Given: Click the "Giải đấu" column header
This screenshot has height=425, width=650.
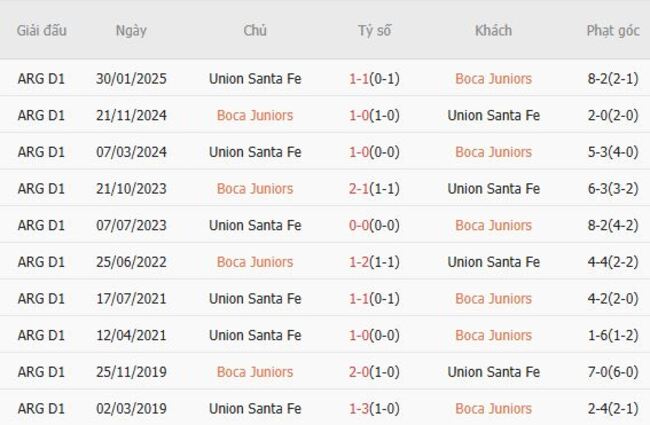Looking at the screenshot, I should (41, 30).
